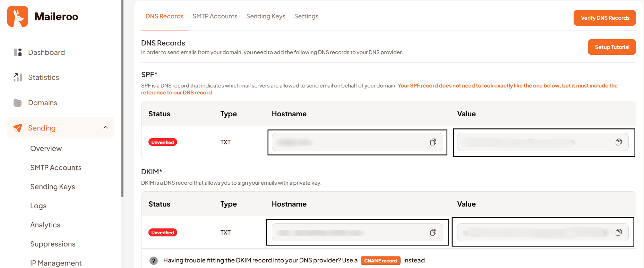Click the Domains icon in sidebar
644x268 pixels.
(x=18, y=103)
